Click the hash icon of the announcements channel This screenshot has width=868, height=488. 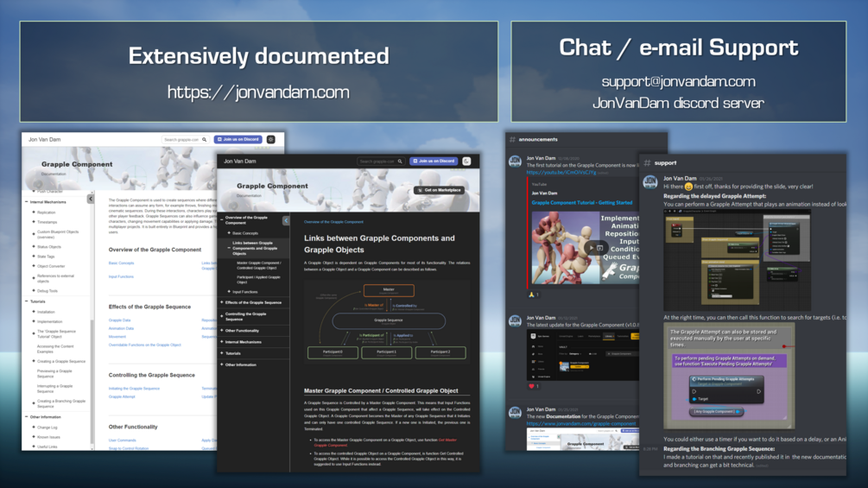[x=513, y=139]
